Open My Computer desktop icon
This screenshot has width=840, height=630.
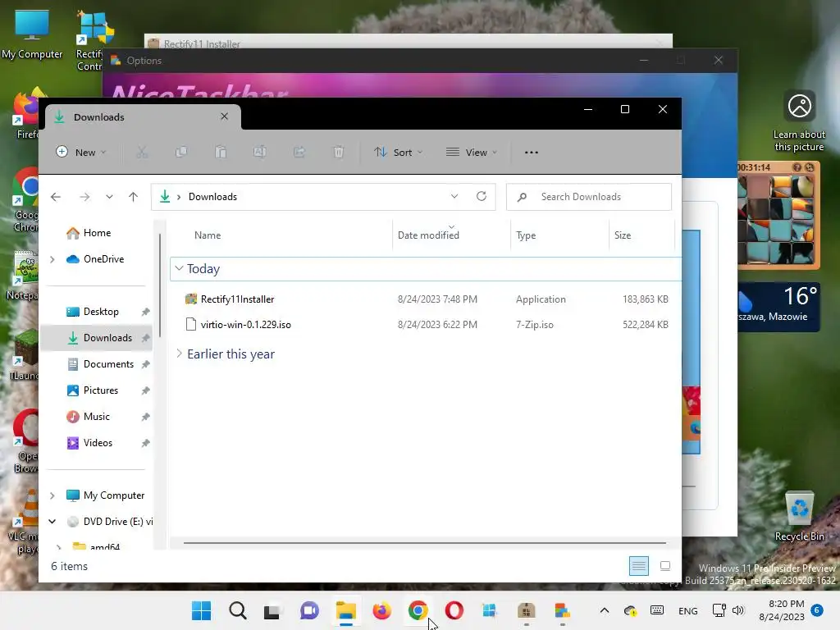pos(32,33)
